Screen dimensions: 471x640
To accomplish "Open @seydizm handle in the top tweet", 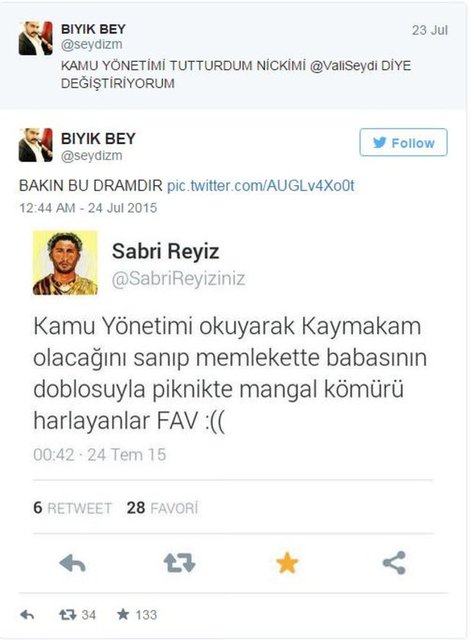I will [91, 44].
